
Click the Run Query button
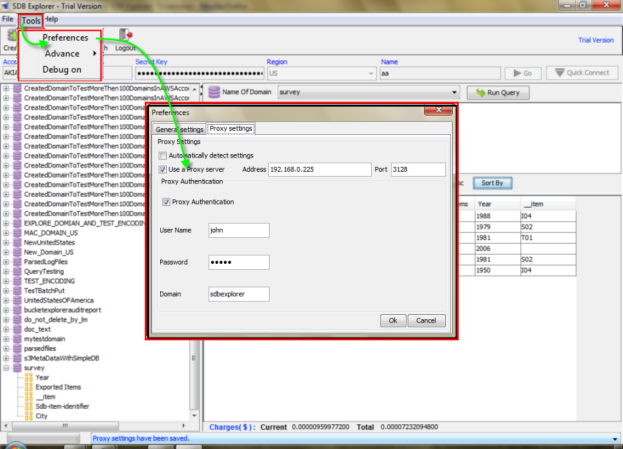[498, 93]
